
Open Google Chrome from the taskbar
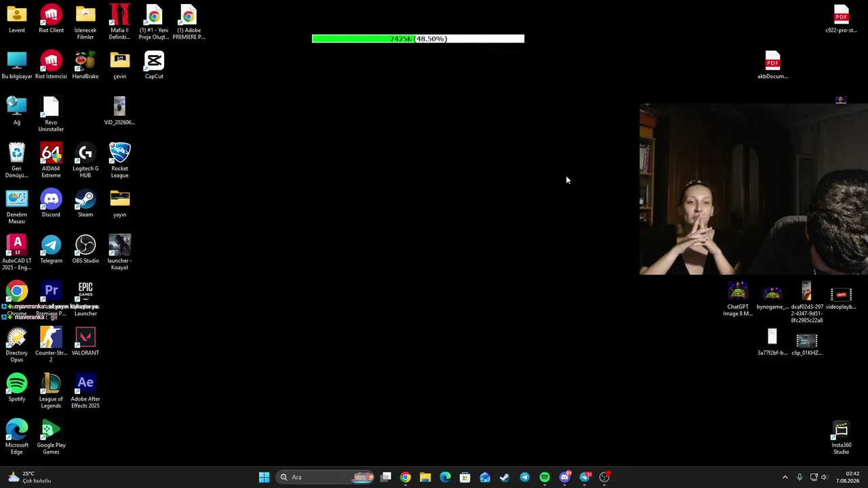(406, 477)
